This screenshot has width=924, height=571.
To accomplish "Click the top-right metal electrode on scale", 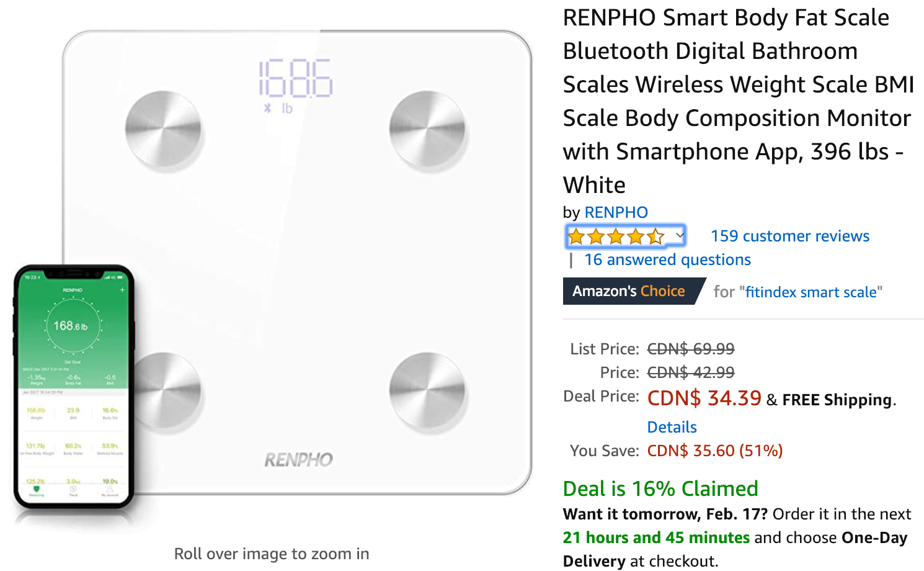I will pyautogui.click(x=427, y=128).
